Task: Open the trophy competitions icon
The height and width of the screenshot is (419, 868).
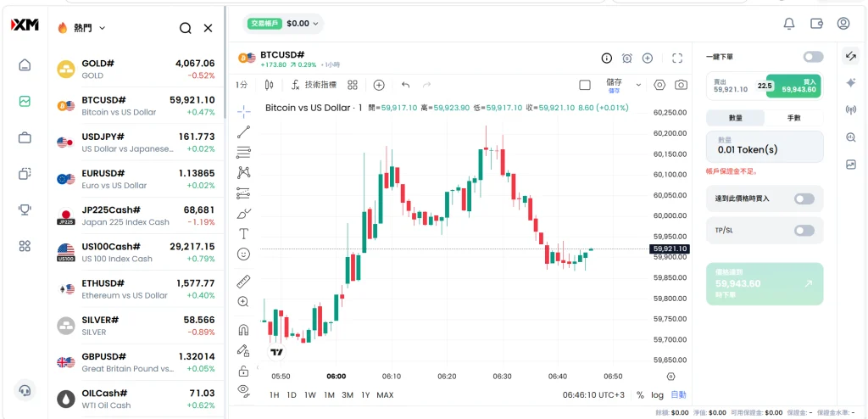Action: pos(25,209)
